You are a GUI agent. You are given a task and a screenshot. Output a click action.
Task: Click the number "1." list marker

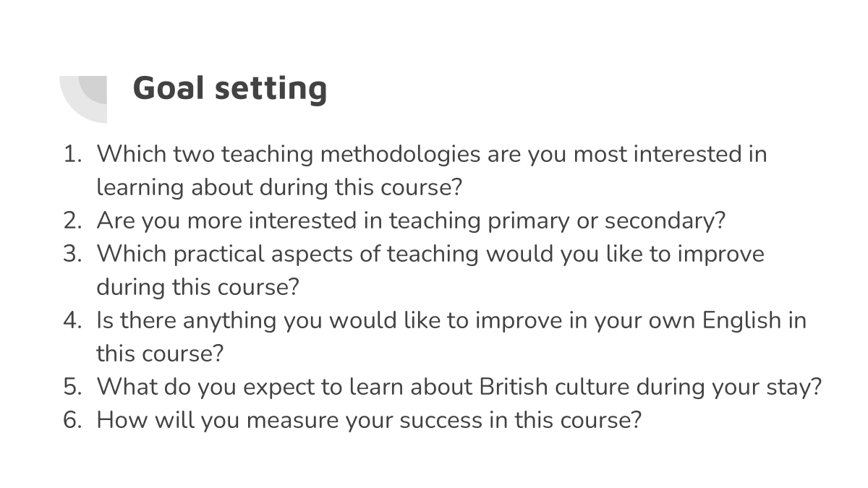tap(73, 154)
